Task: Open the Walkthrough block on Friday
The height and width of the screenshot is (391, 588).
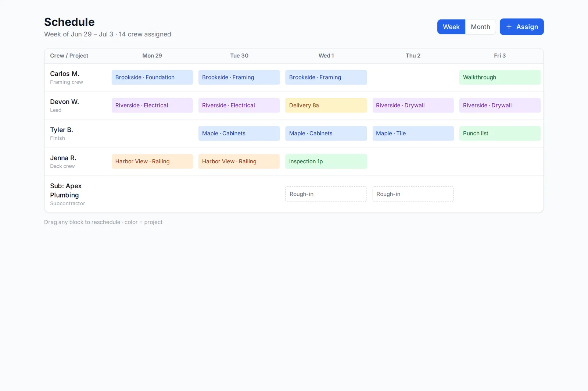Action: point(500,77)
